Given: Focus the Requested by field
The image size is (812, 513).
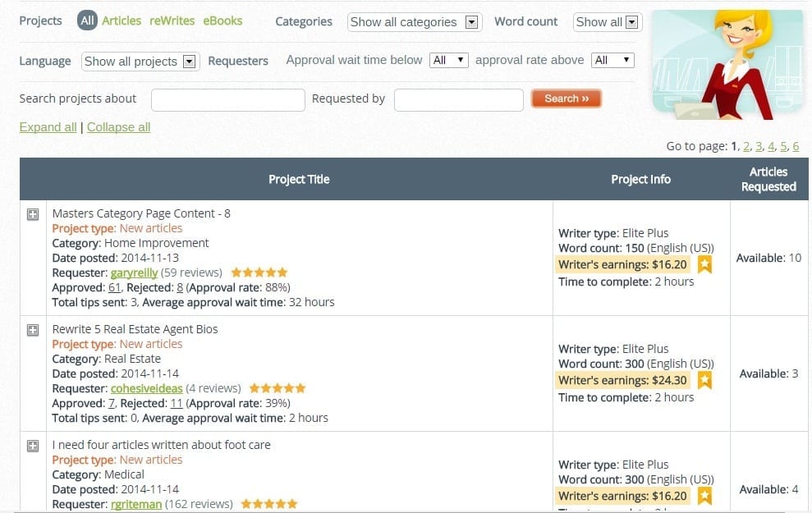Looking at the screenshot, I should pyautogui.click(x=459, y=100).
